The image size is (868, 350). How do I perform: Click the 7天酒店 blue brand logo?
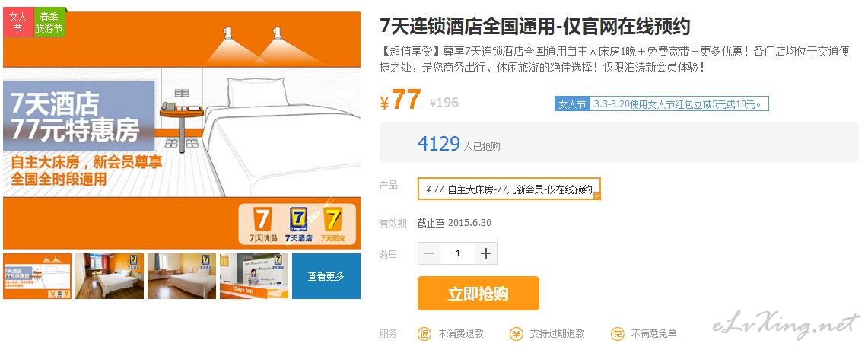[x=298, y=225]
